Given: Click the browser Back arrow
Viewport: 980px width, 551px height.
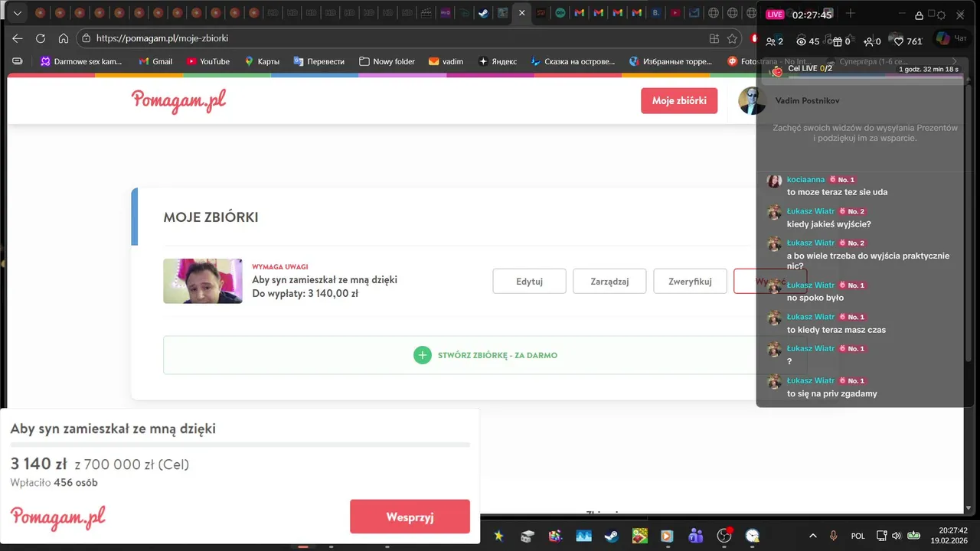Looking at the screenshot, I should pos(17,38).
